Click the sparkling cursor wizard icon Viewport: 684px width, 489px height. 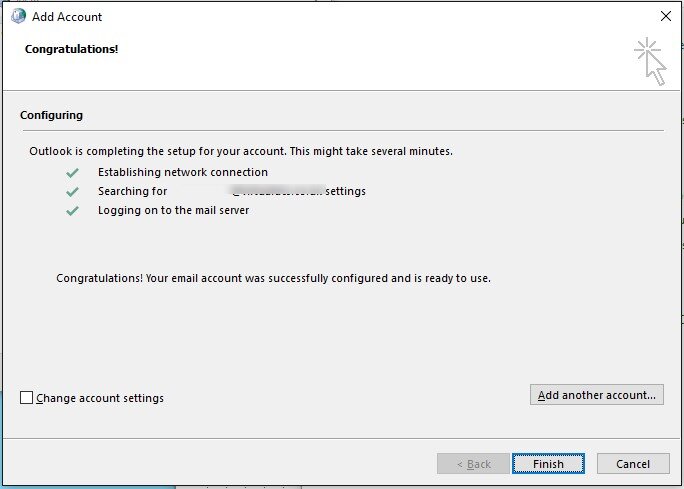pos(650,62)
